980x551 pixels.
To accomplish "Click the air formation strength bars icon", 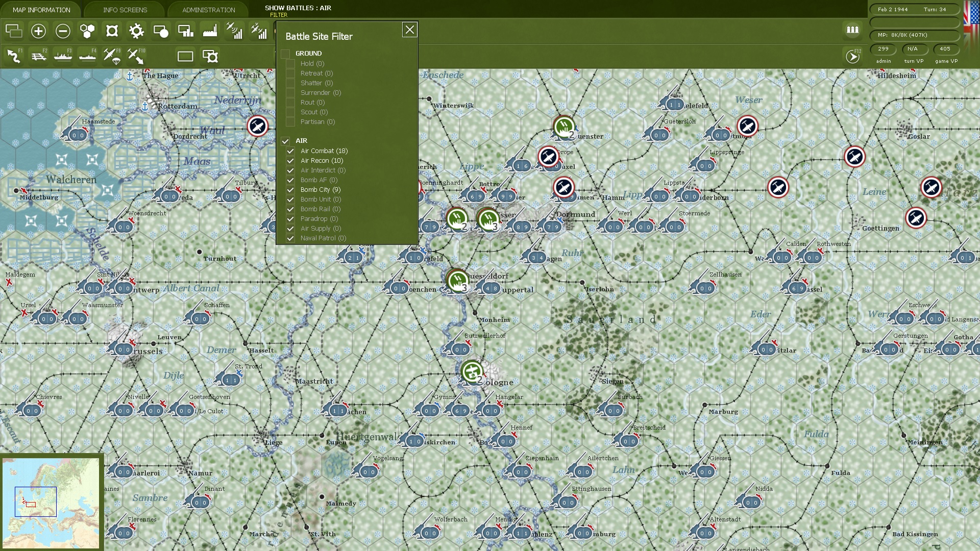I will [259, 31].
